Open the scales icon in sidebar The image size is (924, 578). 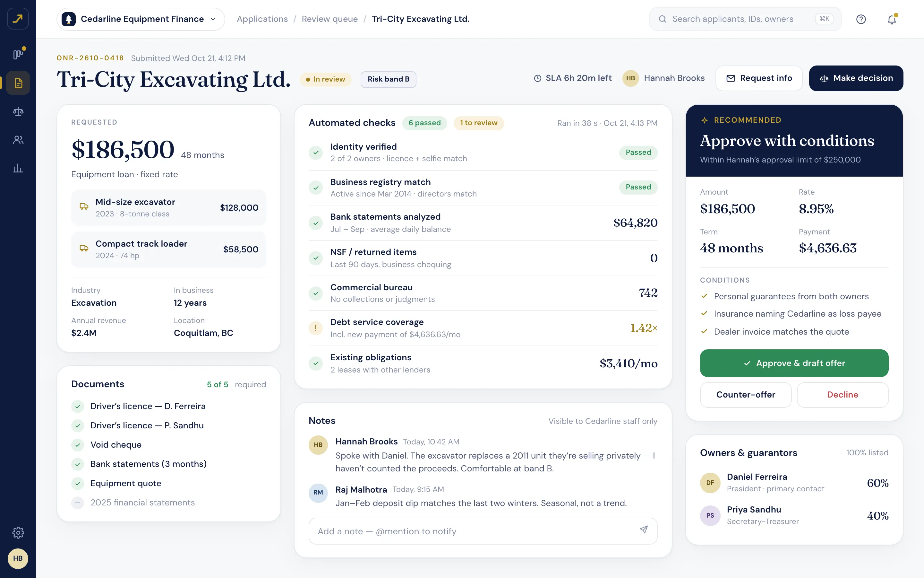[18, 112]
